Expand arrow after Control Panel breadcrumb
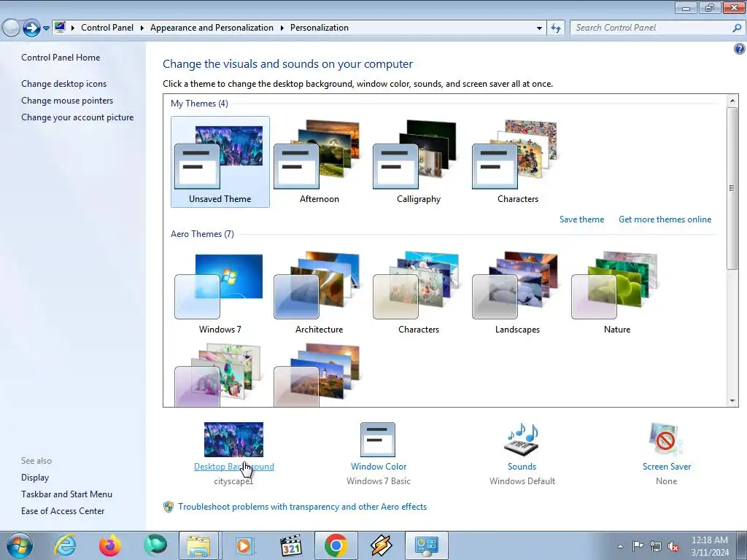 (142, 28)
